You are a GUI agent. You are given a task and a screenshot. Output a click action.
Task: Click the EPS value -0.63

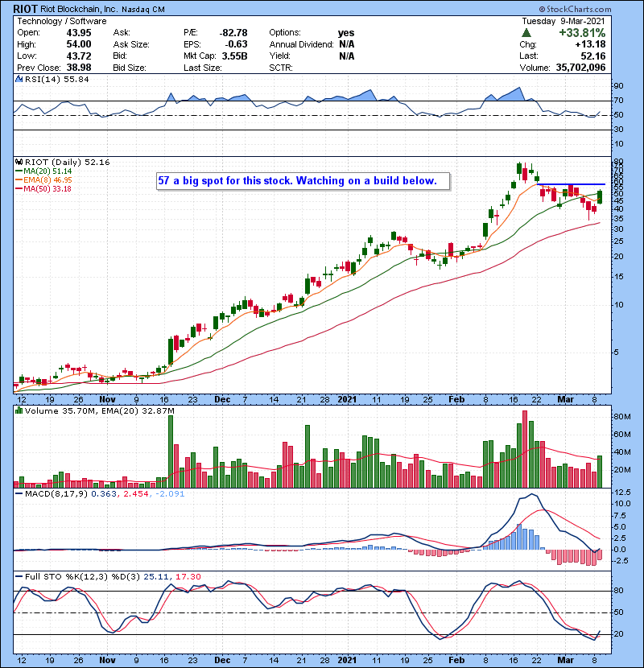[x=236, y=44]
